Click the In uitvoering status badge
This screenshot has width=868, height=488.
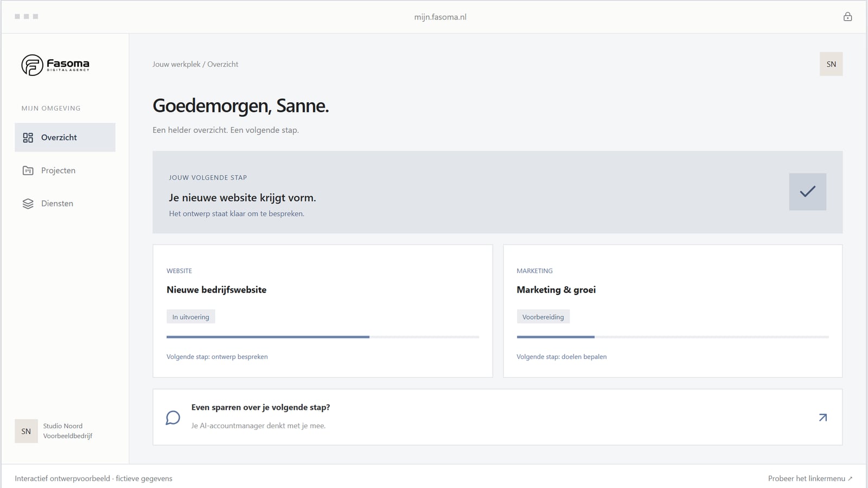pos(190,317)
